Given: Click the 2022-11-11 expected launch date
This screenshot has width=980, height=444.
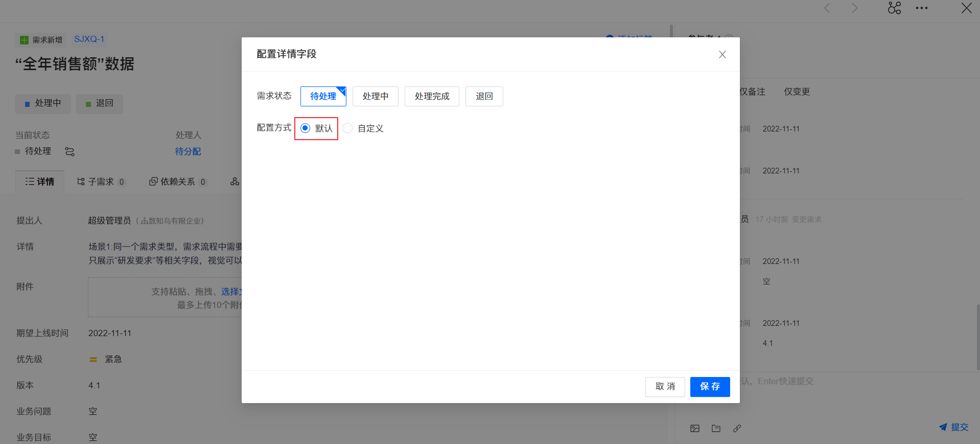Looking at the screenshot, I should click(110, 333).
